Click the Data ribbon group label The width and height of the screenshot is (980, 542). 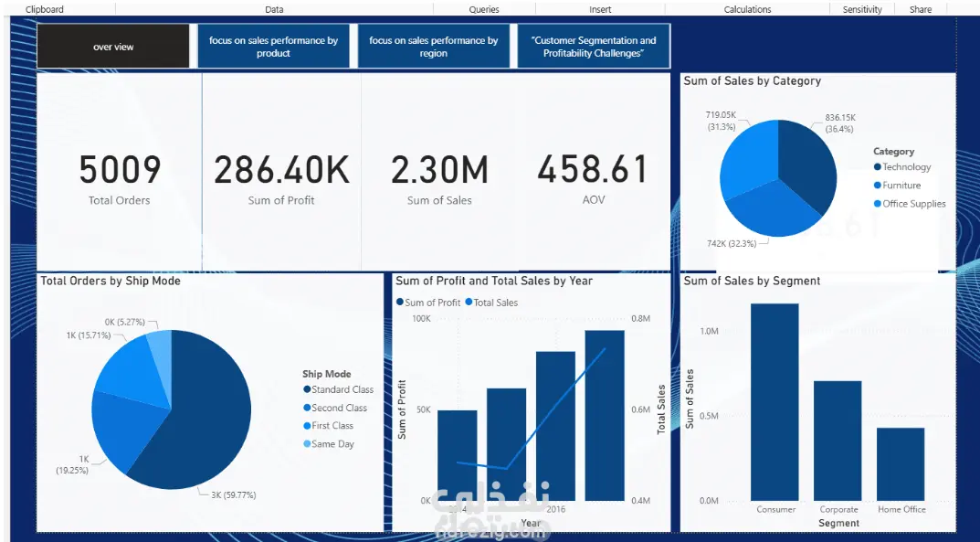[274, 9]
